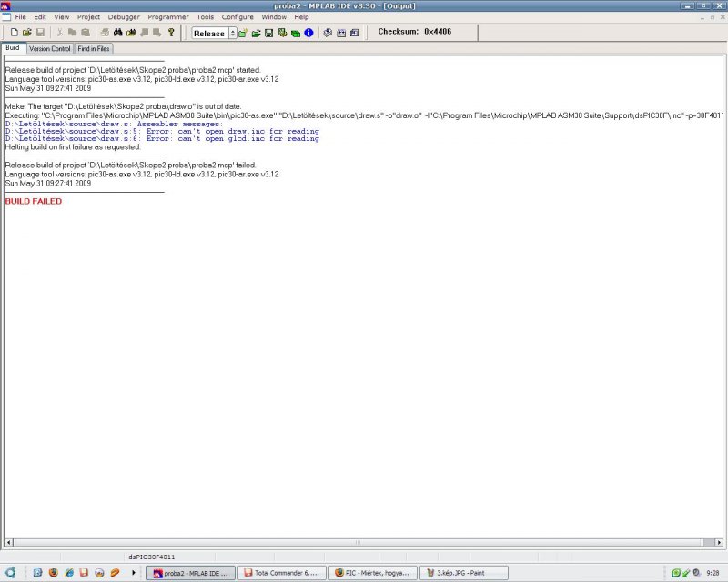Open Find using the binoculars icon
The width and height of the screenshot is (728, 582).
[x=118, y=33]
